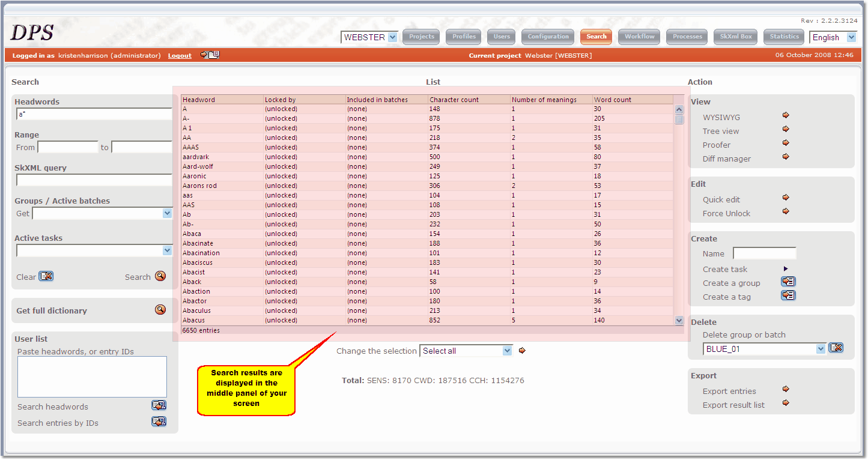Open the Projects tab

coord(422,37)
